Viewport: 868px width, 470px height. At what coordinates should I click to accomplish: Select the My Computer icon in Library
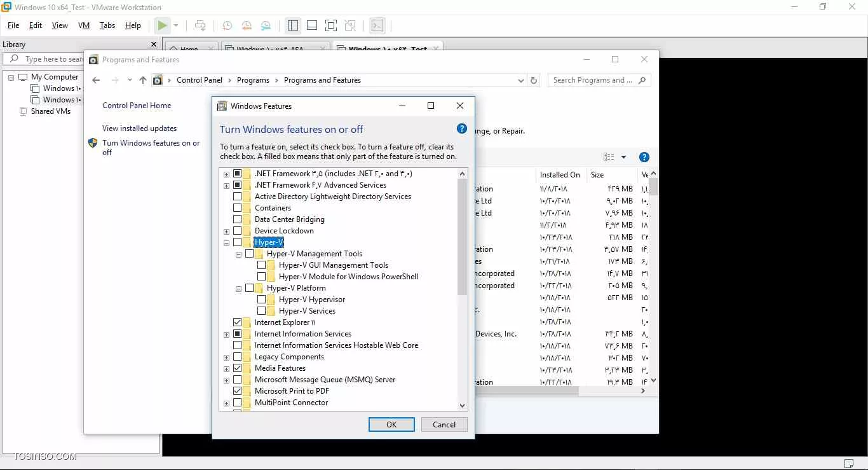coord(24,77)
